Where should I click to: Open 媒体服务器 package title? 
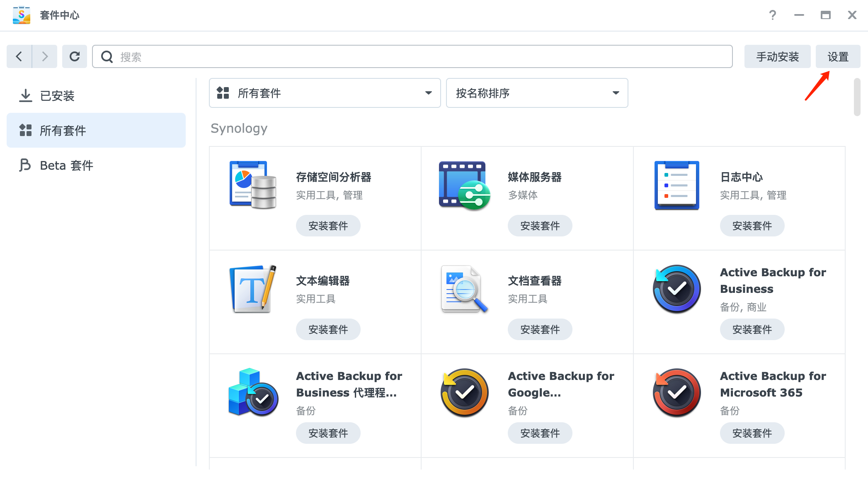click(535, 177)
